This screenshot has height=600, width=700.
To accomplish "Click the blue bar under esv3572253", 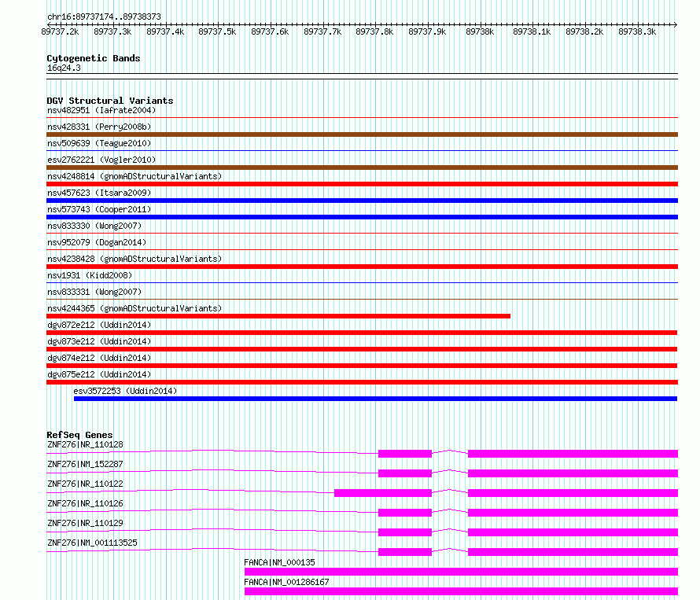I will tap(375, 399).
